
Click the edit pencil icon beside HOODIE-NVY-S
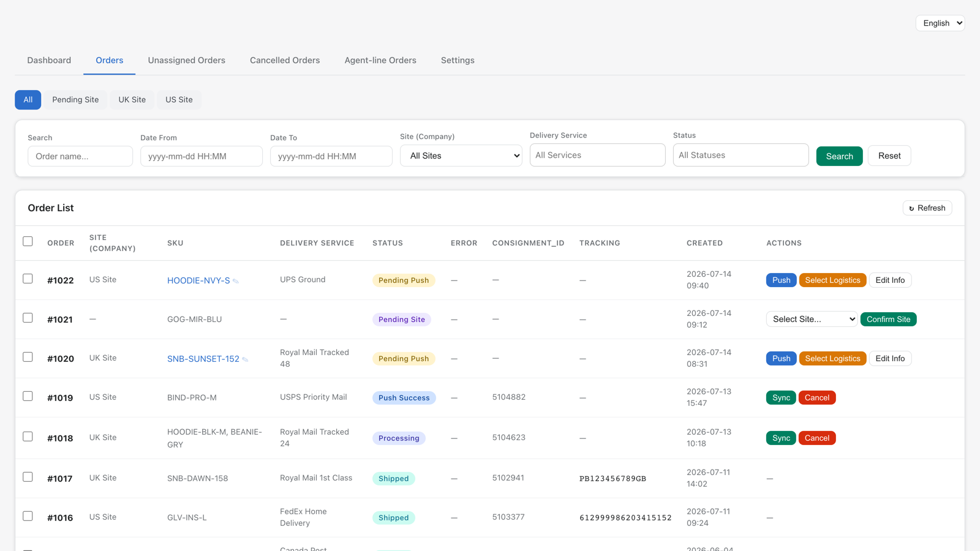pyautogui.click(x=236, y=281)
